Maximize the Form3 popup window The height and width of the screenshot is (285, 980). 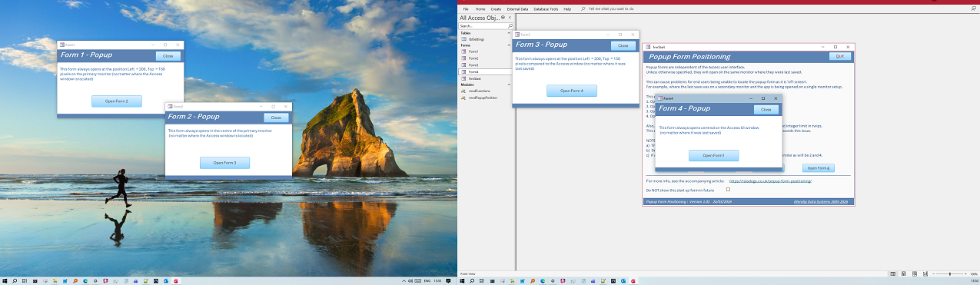(x=620, y=35)
